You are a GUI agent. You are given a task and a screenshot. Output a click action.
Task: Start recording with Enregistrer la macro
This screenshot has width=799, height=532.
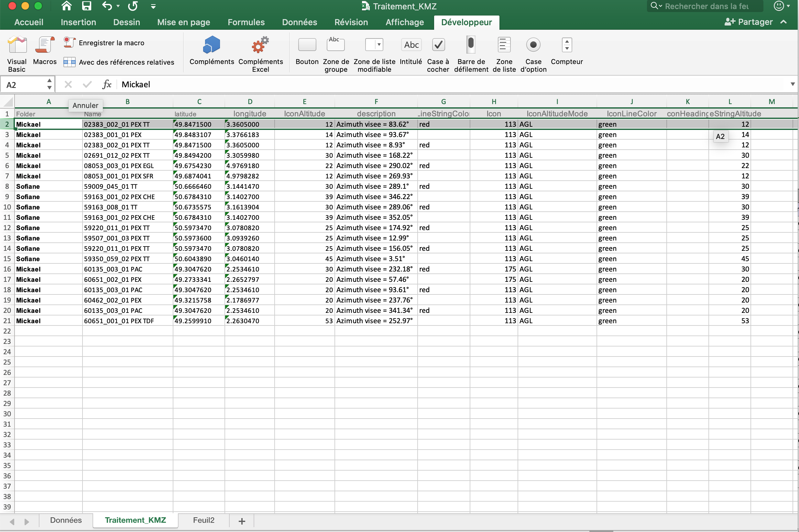(x=104, y=43)
